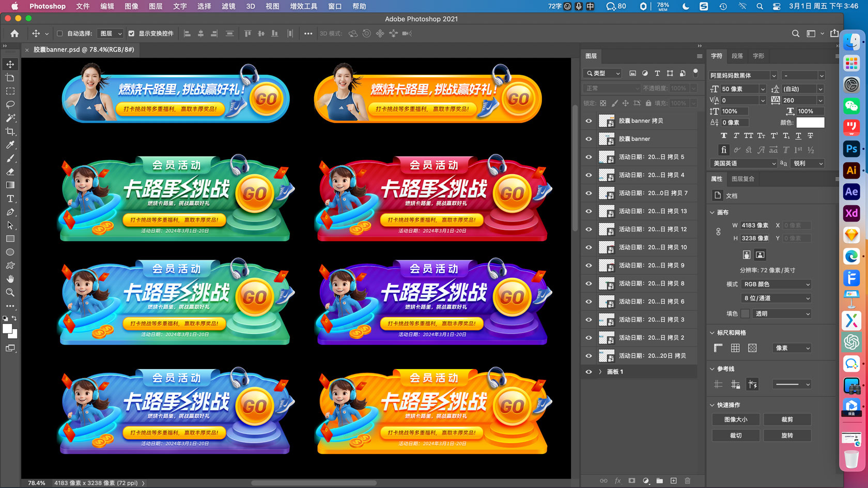The width and height of the screenshot is (868, 488).
Task: Set canvas to landscape orientation
Action: [x=760, y=255]
